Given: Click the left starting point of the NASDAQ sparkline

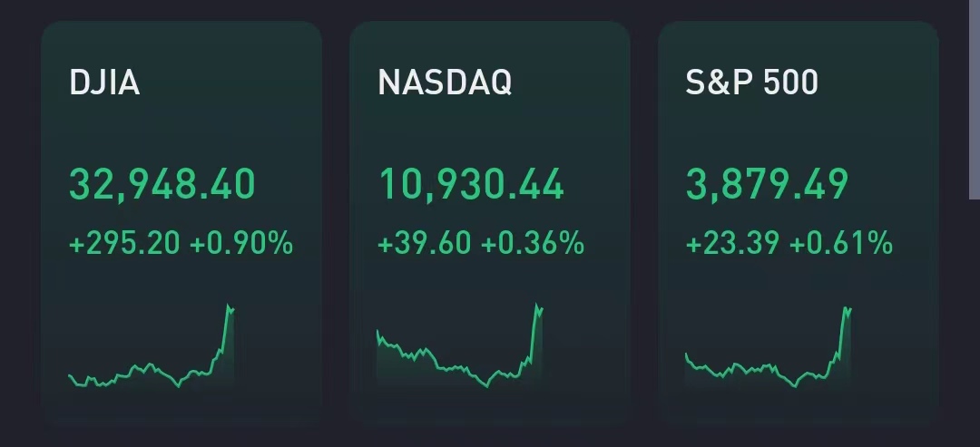Looking at the screenshot, I should click(x=377, y=332).
